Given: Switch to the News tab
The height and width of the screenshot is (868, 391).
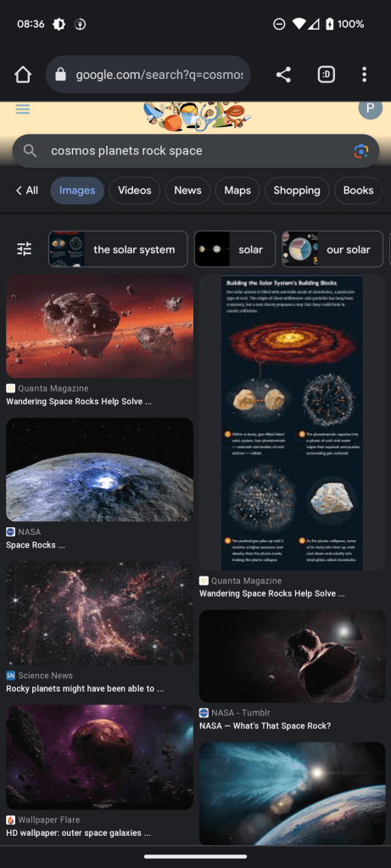Looking at the screenshot, I should pyautogui.click(x=187, y=191).
